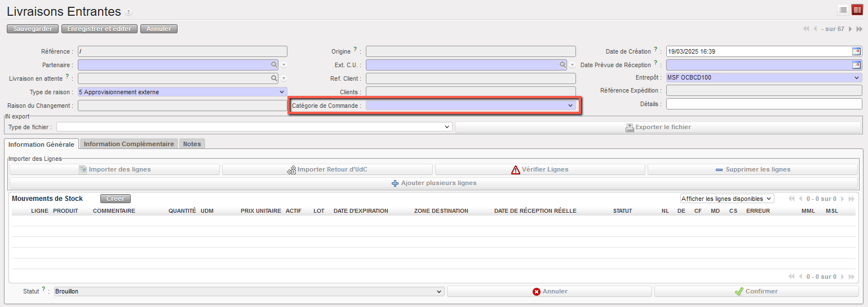Click the Confirmer button
Viewport: 868px width, 307px height.
click(756, 291)
